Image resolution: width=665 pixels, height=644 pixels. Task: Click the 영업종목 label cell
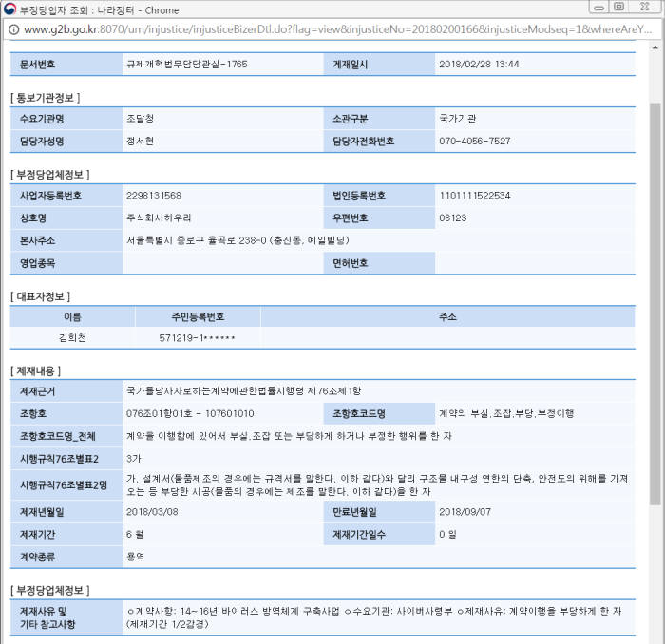click(66, 263)
